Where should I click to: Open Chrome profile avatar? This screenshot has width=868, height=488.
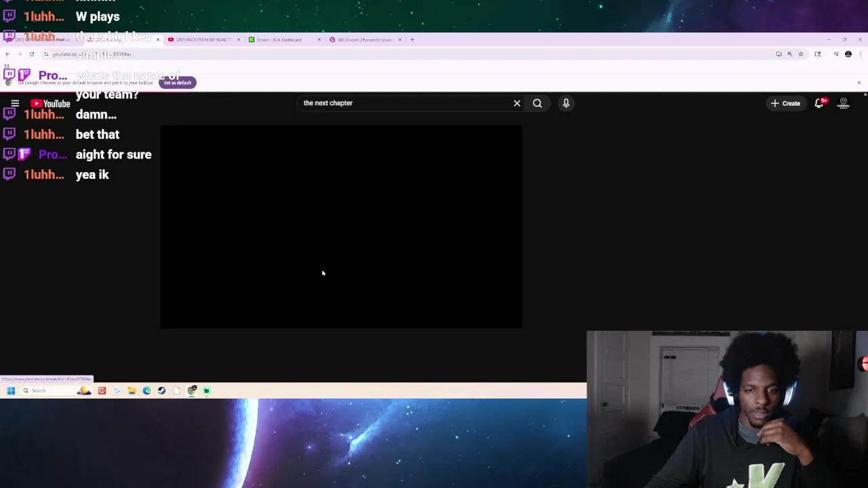tap(848, 54)
